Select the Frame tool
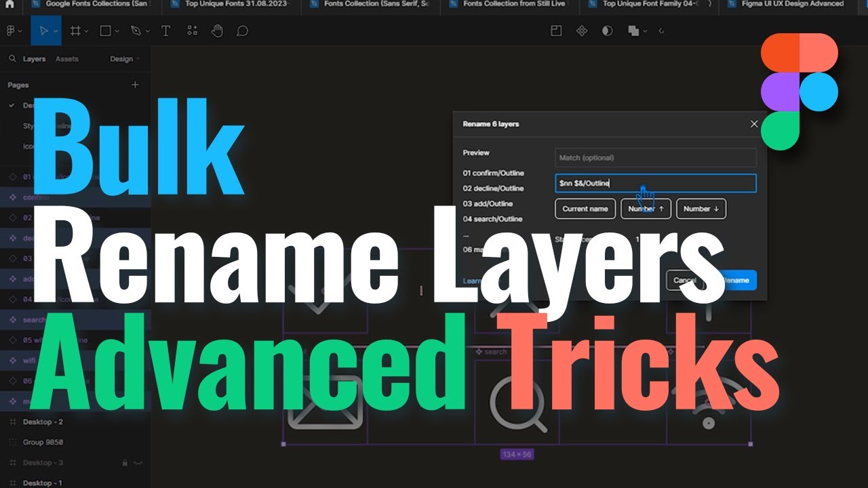The image size is (868, 488). point(76,31)
